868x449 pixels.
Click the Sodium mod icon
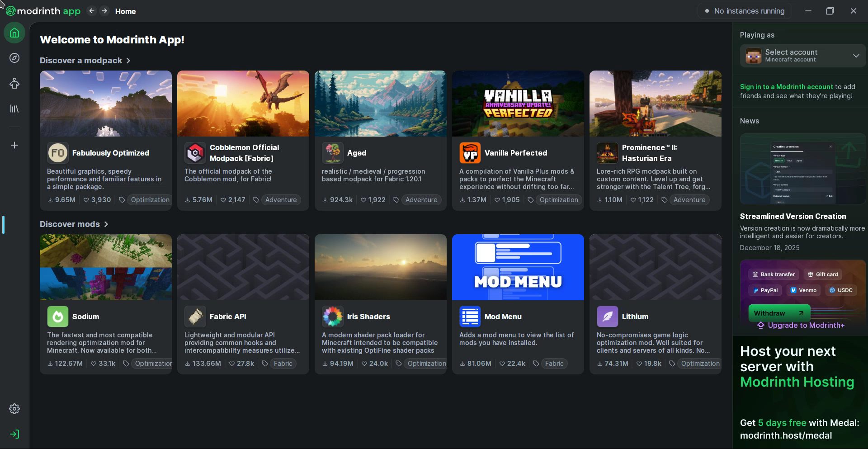pos(58,317)
